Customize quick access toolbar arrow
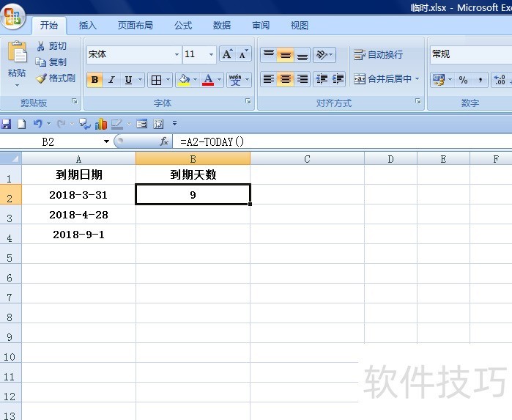Screen dimensions: 512x420 (x=174, y=123)
